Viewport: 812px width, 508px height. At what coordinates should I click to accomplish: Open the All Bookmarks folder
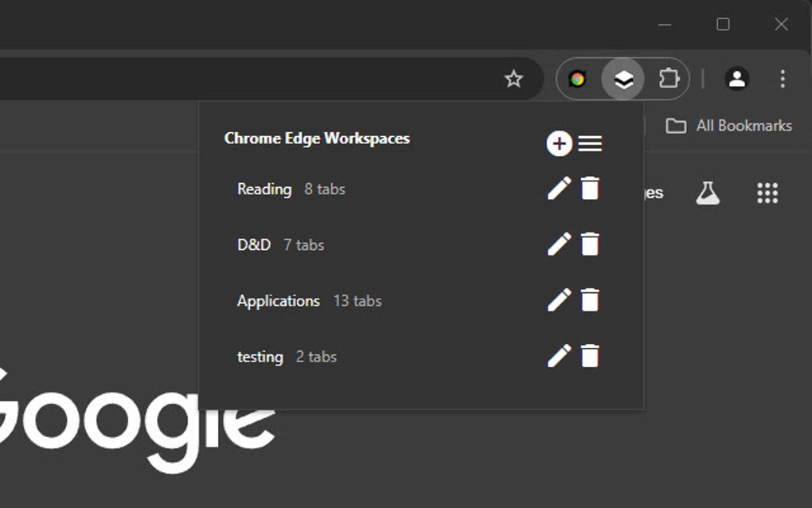(729, 125)
